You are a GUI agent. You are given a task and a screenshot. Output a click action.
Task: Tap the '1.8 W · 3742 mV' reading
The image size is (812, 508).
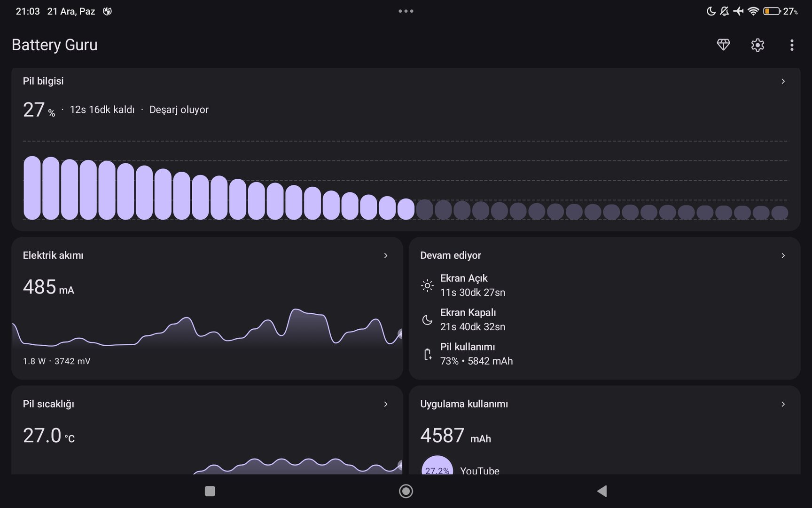[56, 361]
